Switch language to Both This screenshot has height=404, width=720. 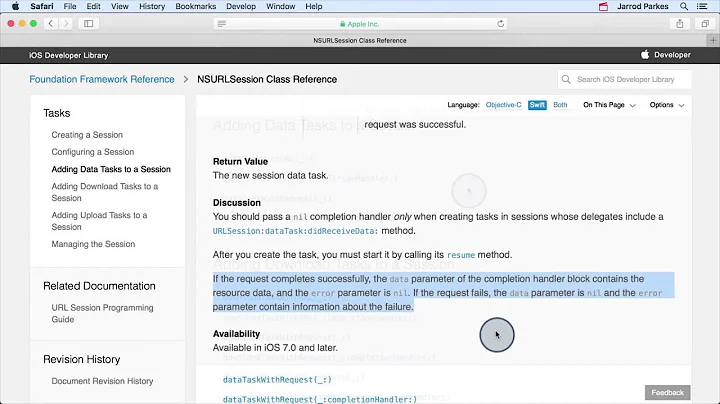(560, 105)
